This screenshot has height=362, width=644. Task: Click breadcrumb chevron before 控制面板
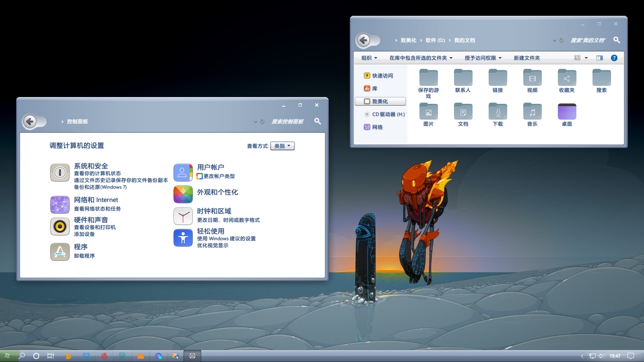click(62, 121)
